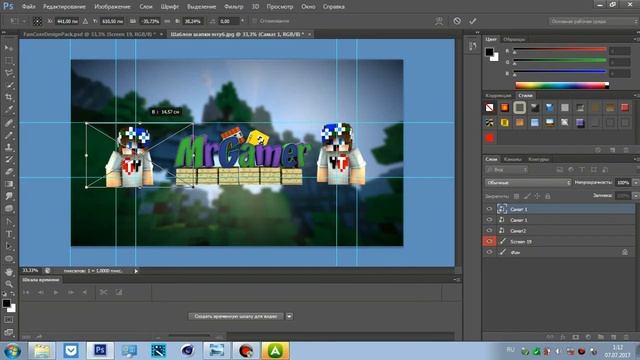640x360 pixels.
Task: Commit the transform with the checkmark
Action: [x=473, y=21]
